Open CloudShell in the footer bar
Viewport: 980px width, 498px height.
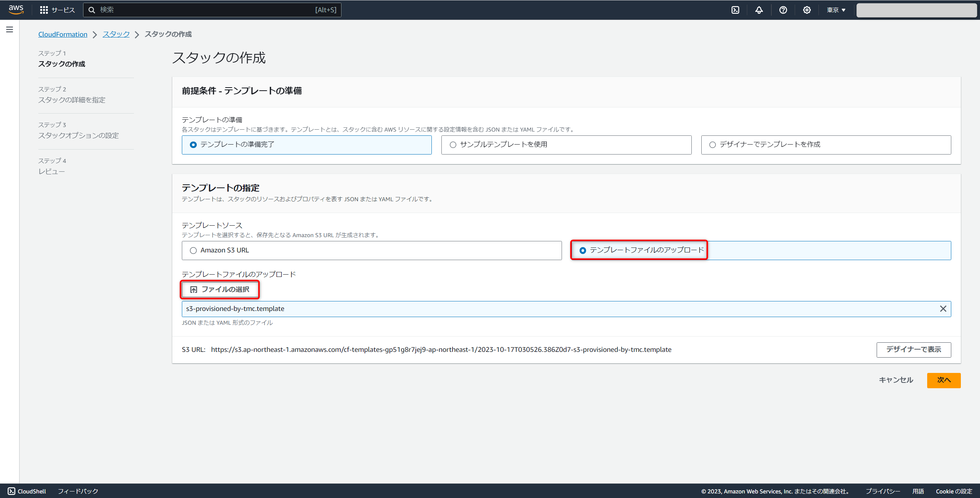[27, 491]
